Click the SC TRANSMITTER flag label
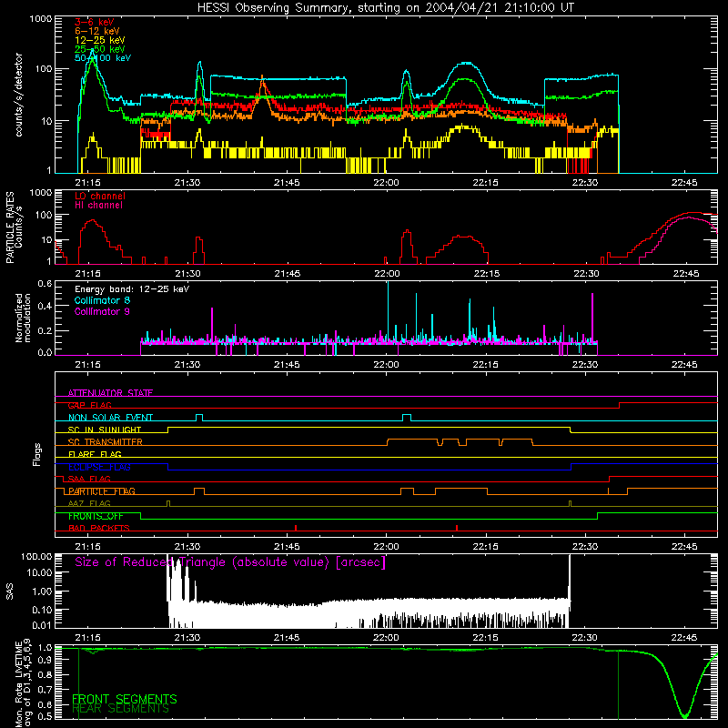Viewport: 728px width, 728px height. (x=106, y=442)
